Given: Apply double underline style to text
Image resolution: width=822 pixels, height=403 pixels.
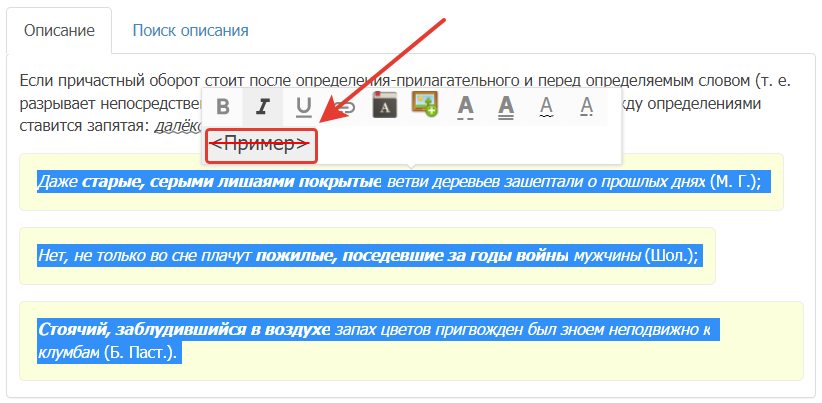Looking at the screenshot, I should coord(506,105).
